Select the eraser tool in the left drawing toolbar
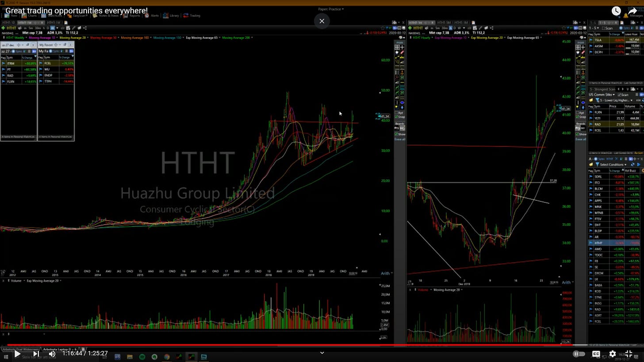This screenshot has width=644, height=362. [x=402, y=52]
